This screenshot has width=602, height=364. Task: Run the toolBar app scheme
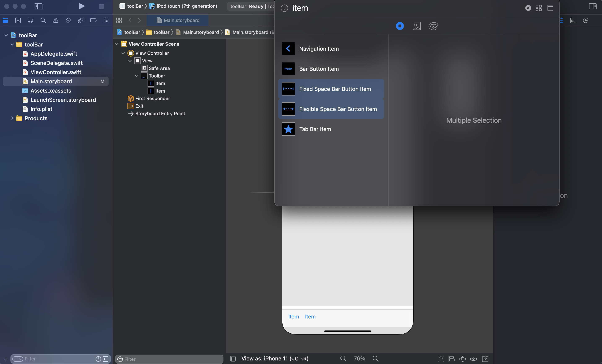pos(82,6)
